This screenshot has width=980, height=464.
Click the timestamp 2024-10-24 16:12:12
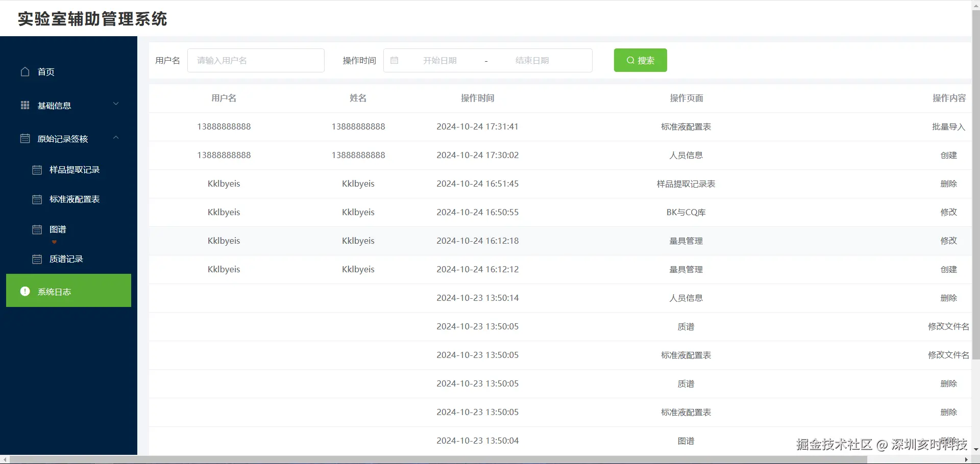tap(478, 269)
